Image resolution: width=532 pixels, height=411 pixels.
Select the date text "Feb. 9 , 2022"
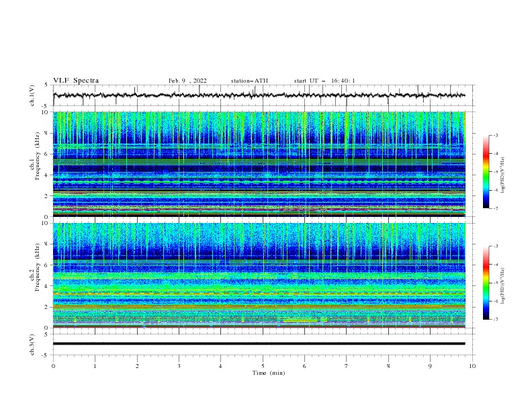click(x=187, y=81)
